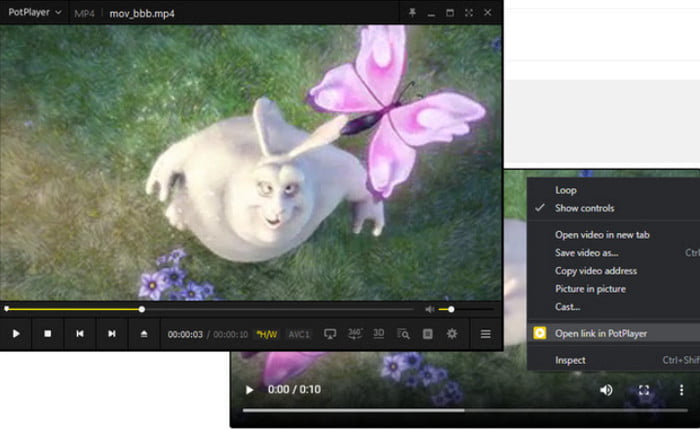700x429 pixels.
Task: Mute the browser video speaker icon
Action: coord(606,390)
